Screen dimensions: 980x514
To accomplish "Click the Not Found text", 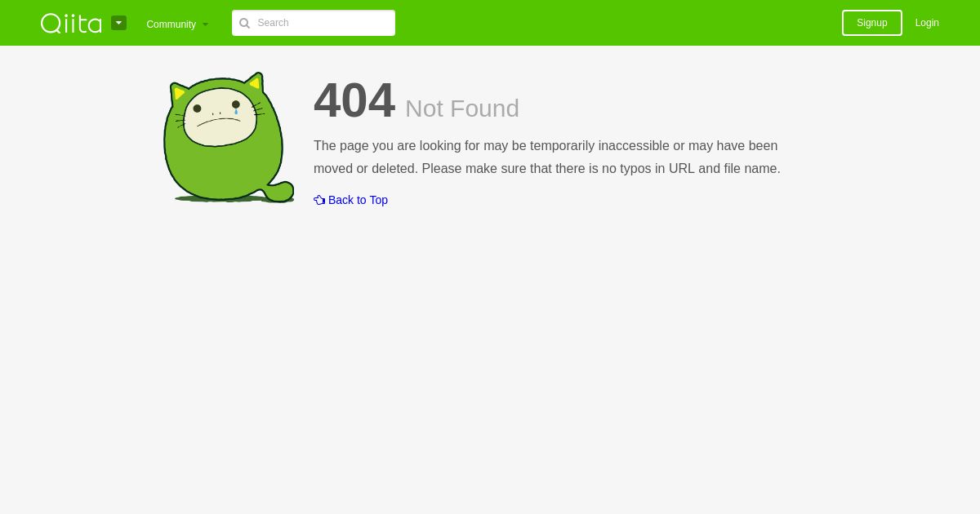I will point(462,109).
